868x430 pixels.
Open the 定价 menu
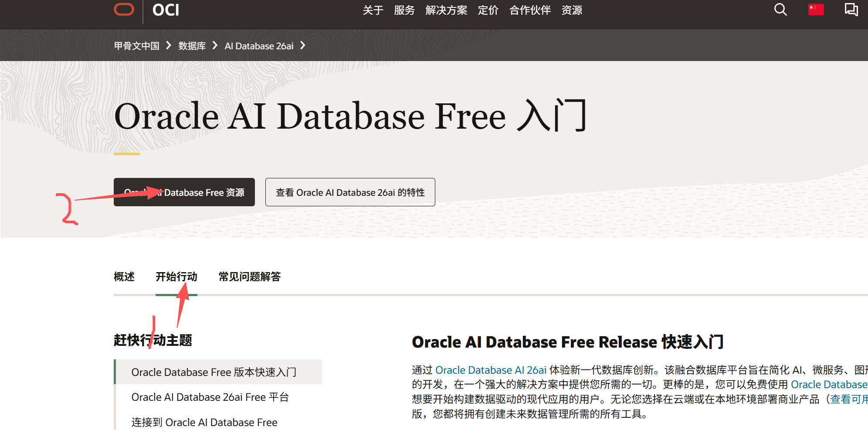point(488,10)
